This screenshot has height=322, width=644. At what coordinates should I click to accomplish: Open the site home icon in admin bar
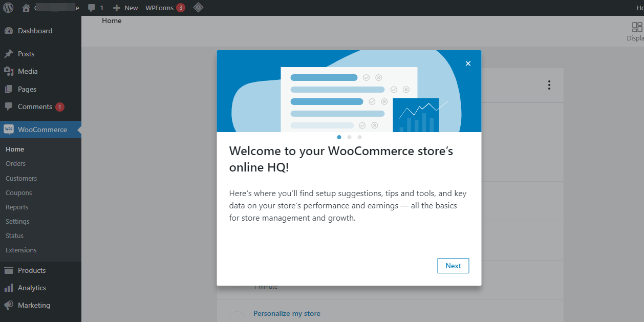(26, 8)
